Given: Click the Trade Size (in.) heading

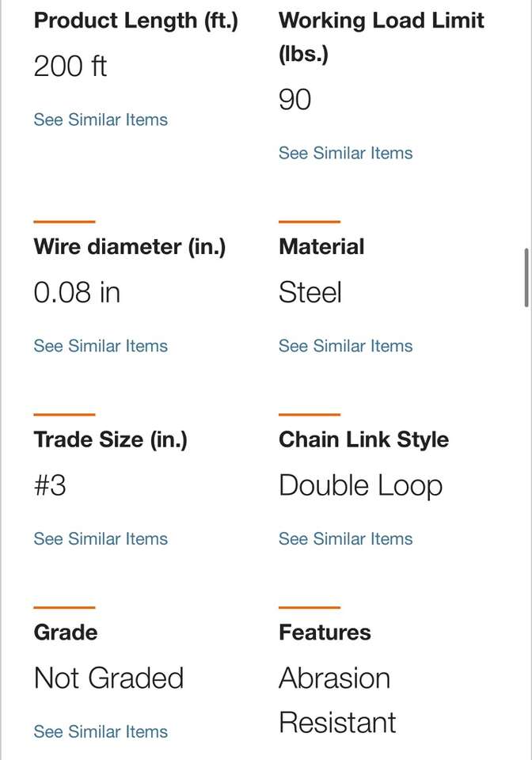Looking at the screenshot, I should pyautogui.click(x=110, y=440).
